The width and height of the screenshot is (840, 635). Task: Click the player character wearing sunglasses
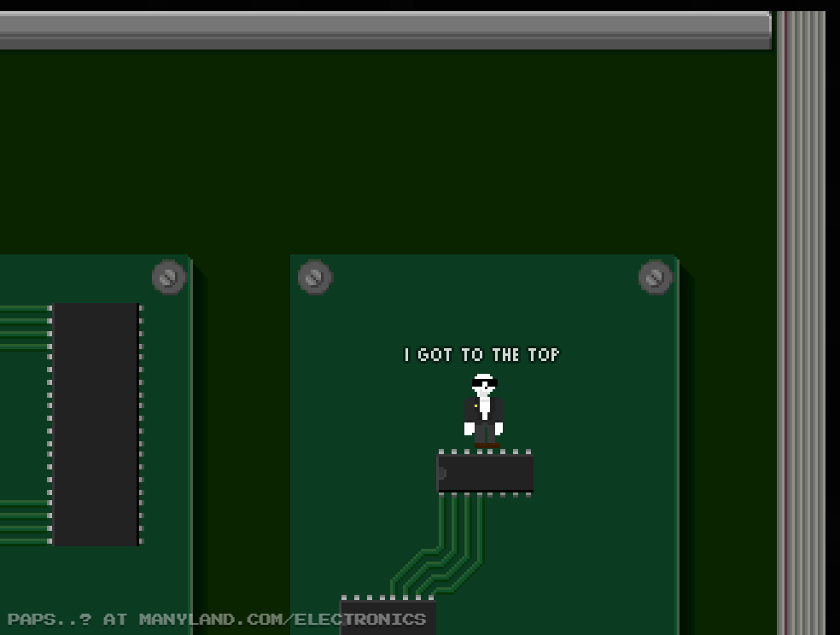coord(484,407)
